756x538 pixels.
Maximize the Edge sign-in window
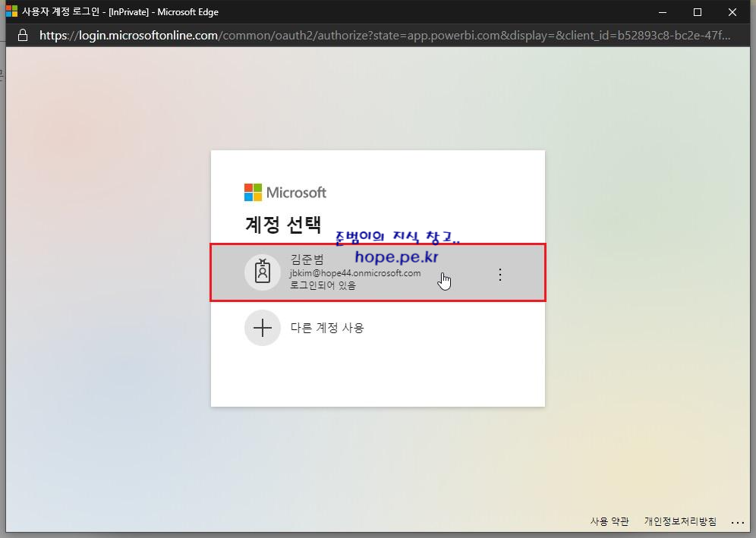[x=698, y=12]
